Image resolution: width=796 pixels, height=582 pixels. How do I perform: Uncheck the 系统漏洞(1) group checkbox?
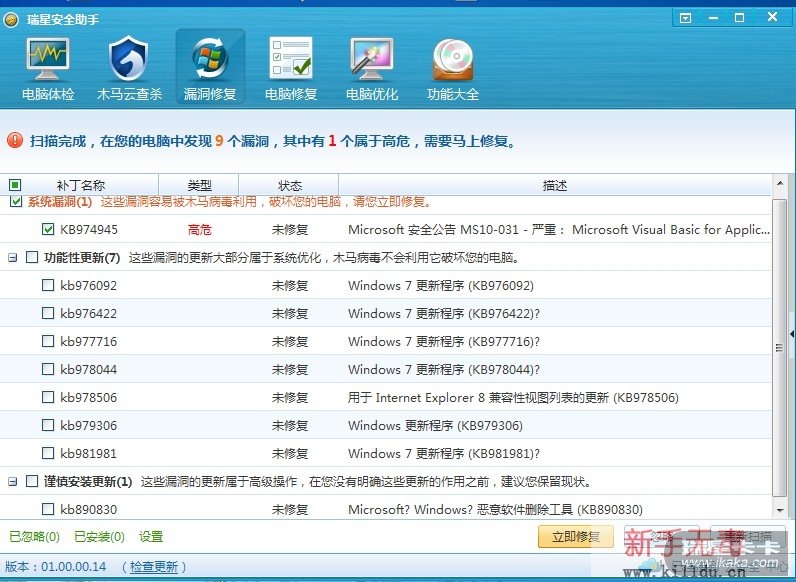tap(16, 202)
